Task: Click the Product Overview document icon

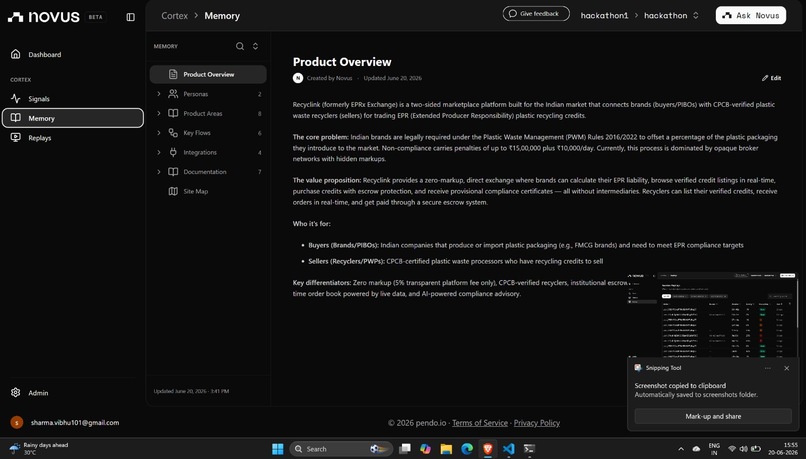Action: tap(173, 75)
